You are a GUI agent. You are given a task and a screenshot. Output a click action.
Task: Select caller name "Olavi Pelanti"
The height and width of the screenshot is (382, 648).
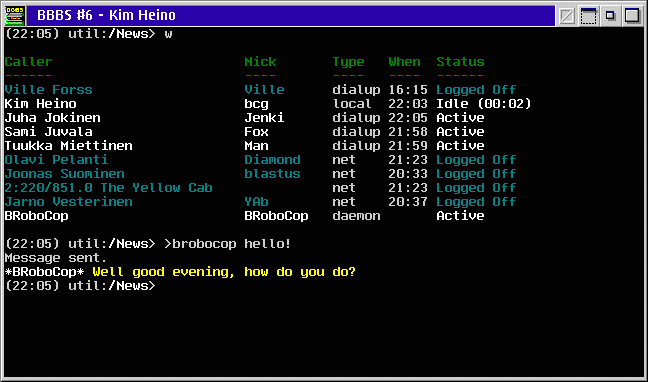coord(57,160)
